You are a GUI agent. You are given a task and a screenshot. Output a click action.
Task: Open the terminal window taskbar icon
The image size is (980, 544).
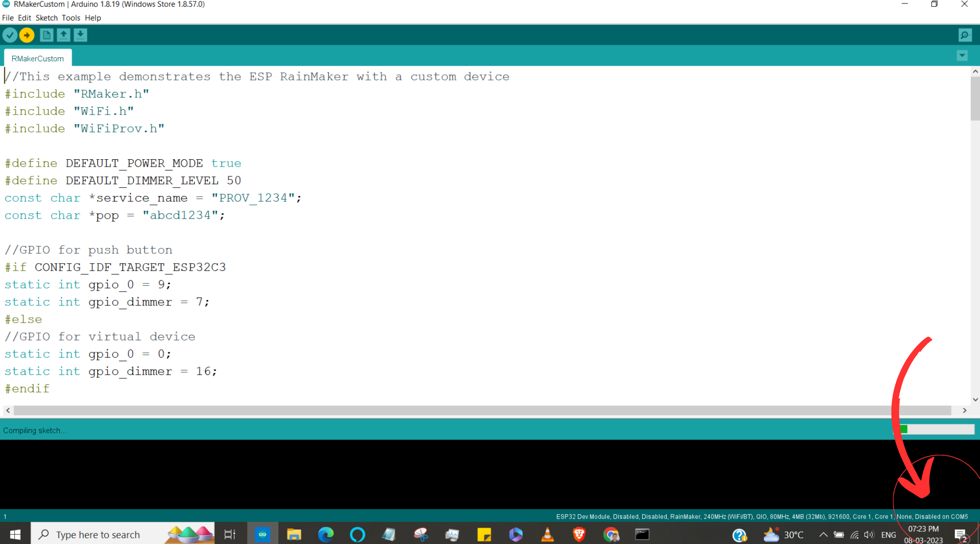click(x=642, y=534)
